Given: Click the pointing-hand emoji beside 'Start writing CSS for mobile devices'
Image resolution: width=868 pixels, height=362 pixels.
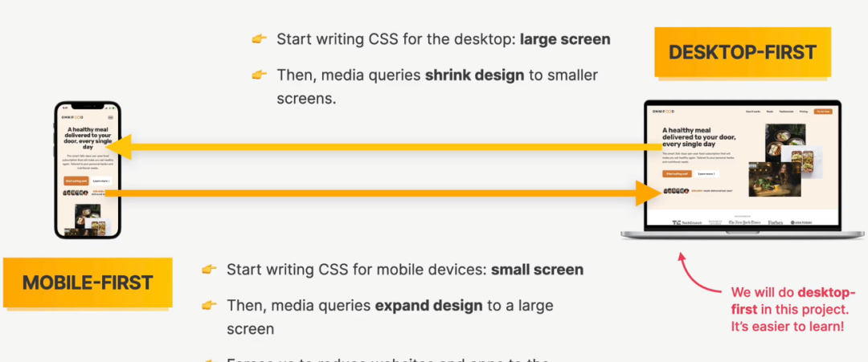Looking at the screenshot, I should point(209,270).
